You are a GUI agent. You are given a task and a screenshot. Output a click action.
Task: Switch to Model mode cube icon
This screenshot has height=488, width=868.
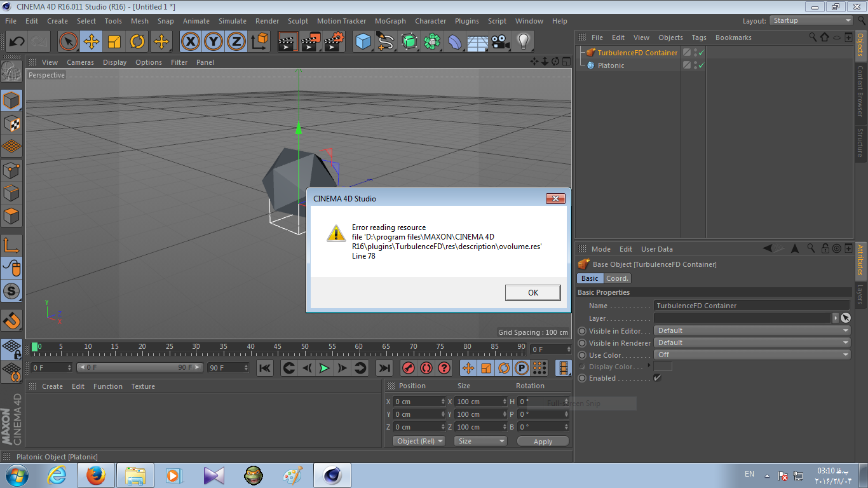tap(11, 100)
